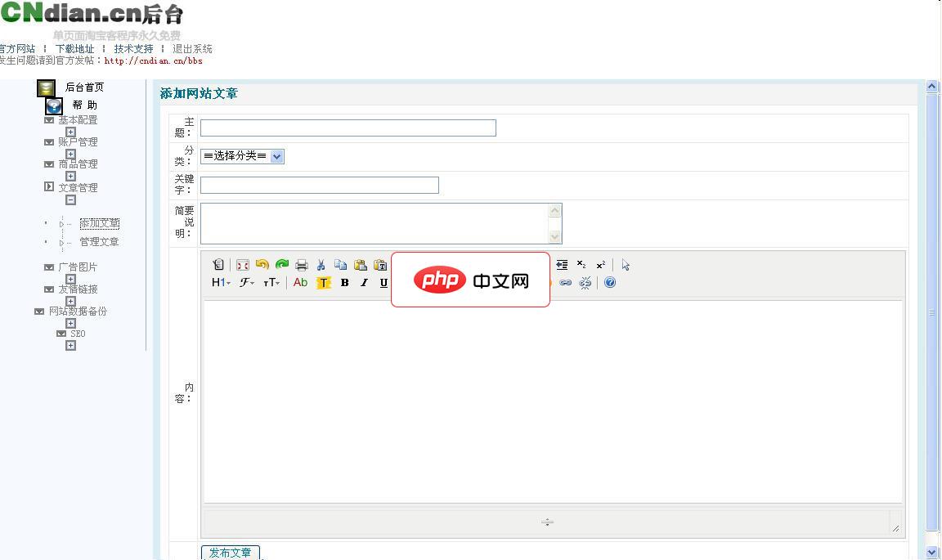The height and width of the screenshot is (560, 942).
Task: Click the 退出系统 logout link
Action: [192, 49]
